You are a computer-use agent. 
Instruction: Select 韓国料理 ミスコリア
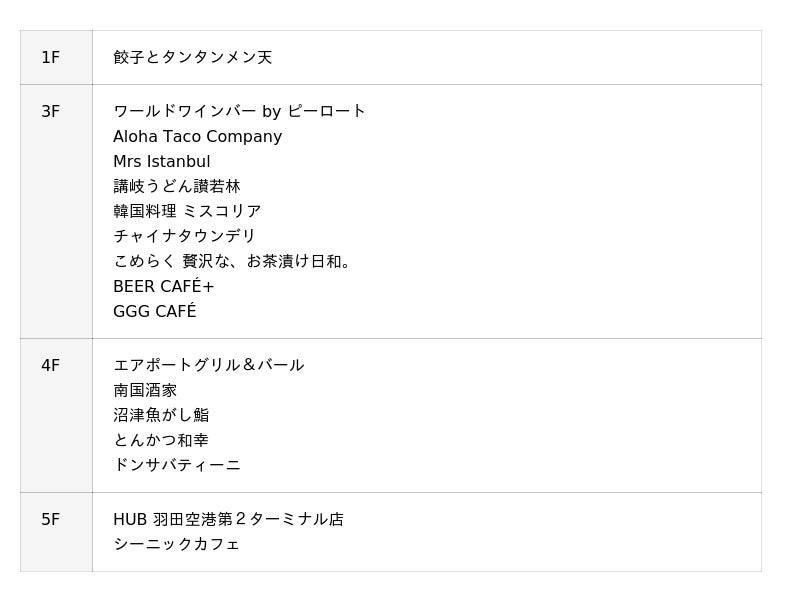tap(187, 211)
